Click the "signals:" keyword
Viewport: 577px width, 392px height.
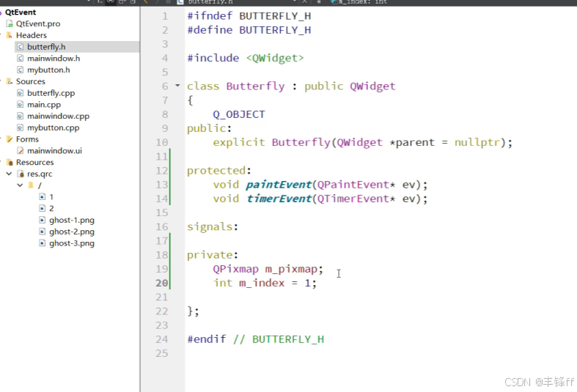point(213,227)
